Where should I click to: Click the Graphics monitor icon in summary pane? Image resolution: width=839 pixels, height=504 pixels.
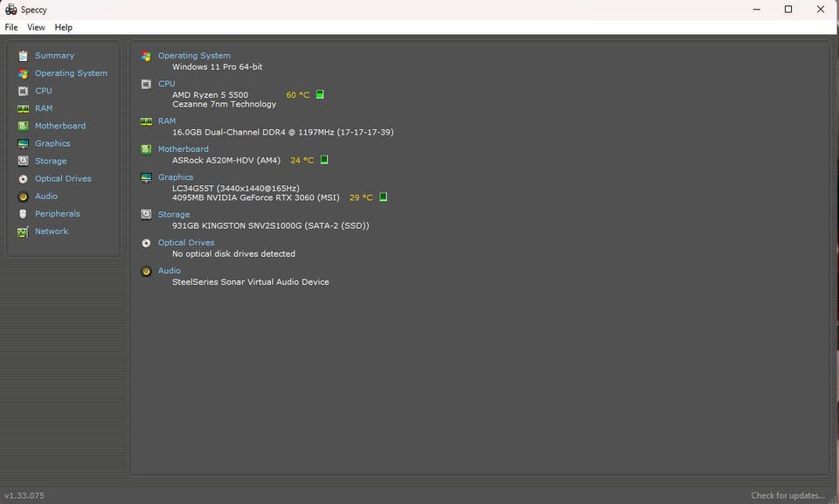(146, 177)
